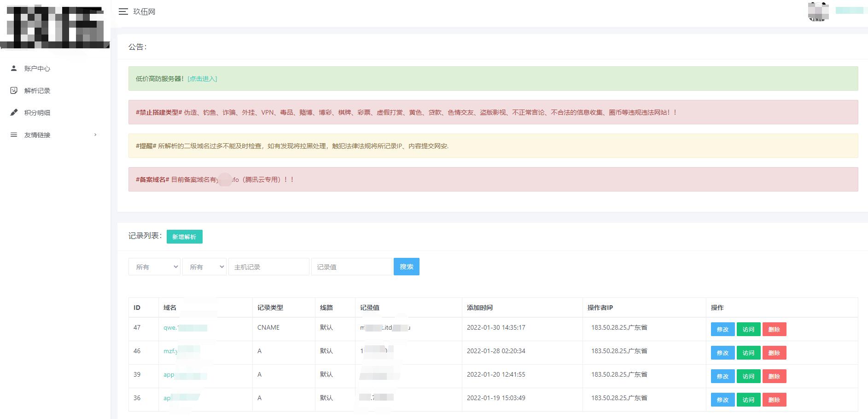Select the person icon next to 账户中心
The width and height of the screenshot is (868, 419).
pos(13,68)
